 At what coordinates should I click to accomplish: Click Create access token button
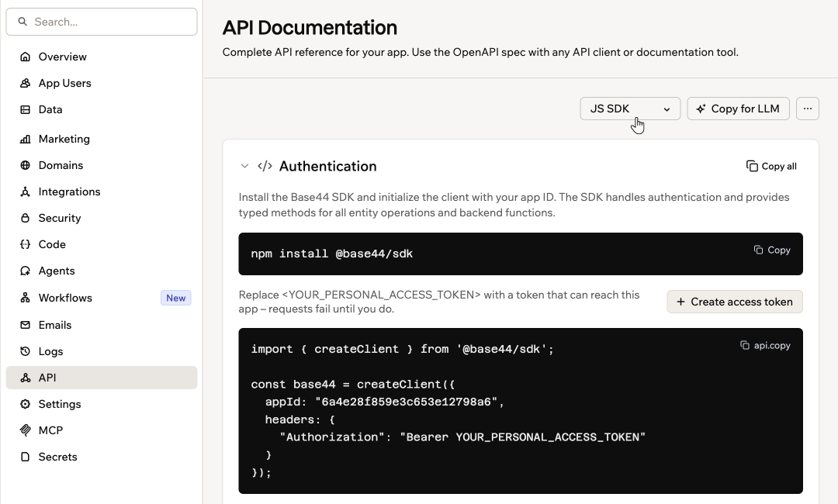[734, 302]
